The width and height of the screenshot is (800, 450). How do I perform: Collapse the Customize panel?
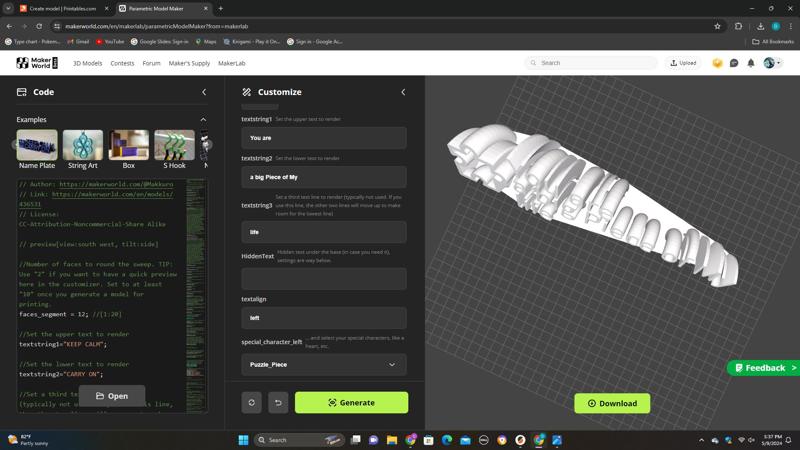click(403, 92)
